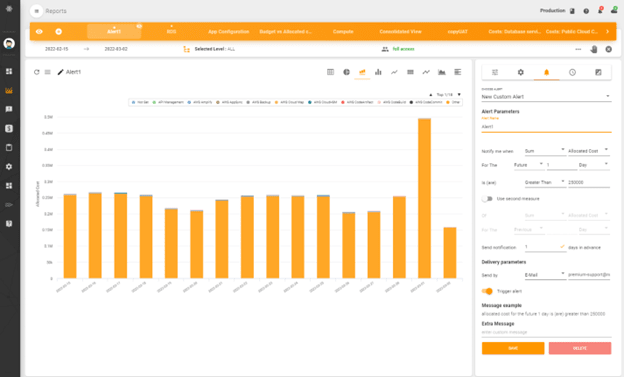
Task: Click the hand icon in filter bar
Action: 594,49
